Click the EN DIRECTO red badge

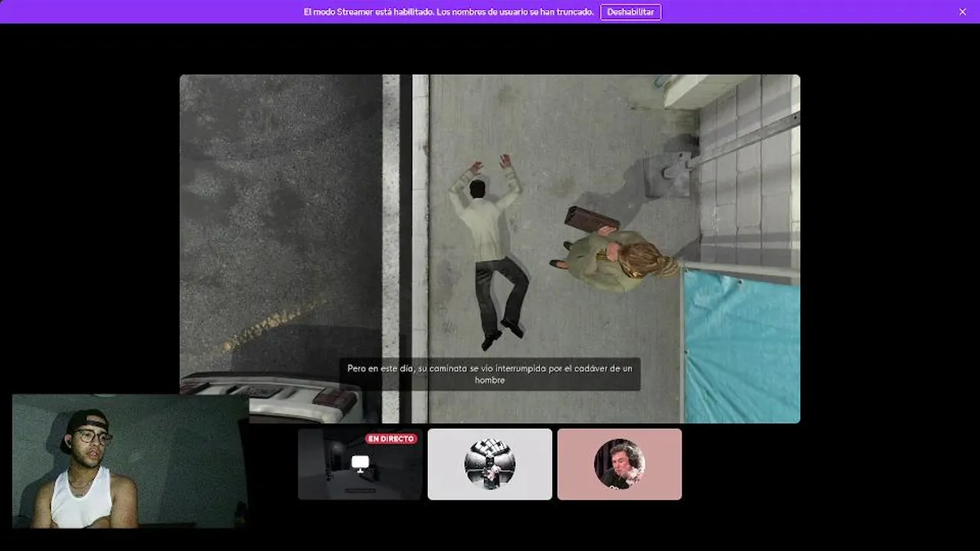(x=391, y=439)
